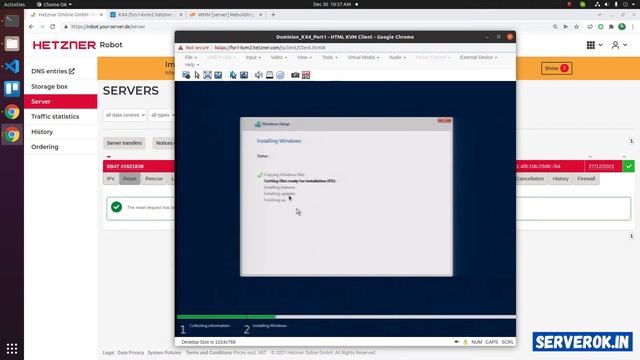Open the IPs tab of the server

click(x=111, y=179)
